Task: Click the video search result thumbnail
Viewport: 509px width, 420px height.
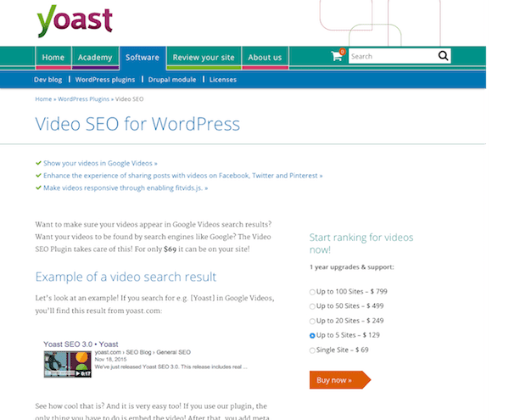Action: click(68, 364)
